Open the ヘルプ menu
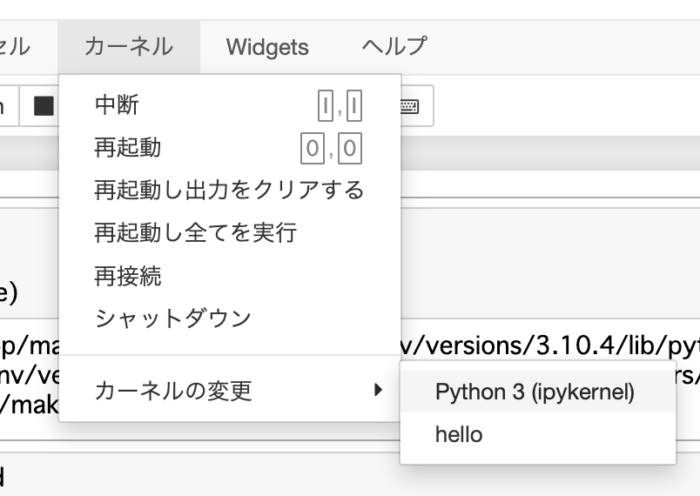Screen dimensions: 700x496 coord(394,46)
